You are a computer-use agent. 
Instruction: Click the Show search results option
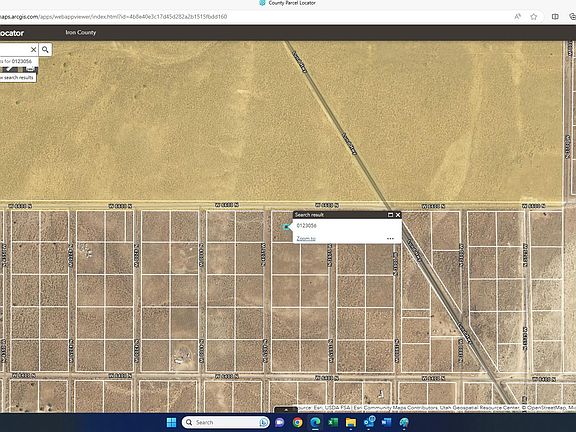pyautogui.click(x=18, y=78)
